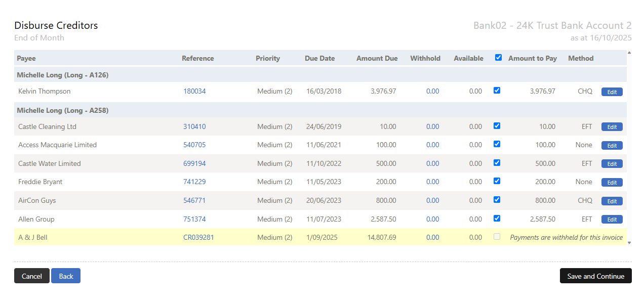Click scrollbar down arrow on table

[629, 243]
